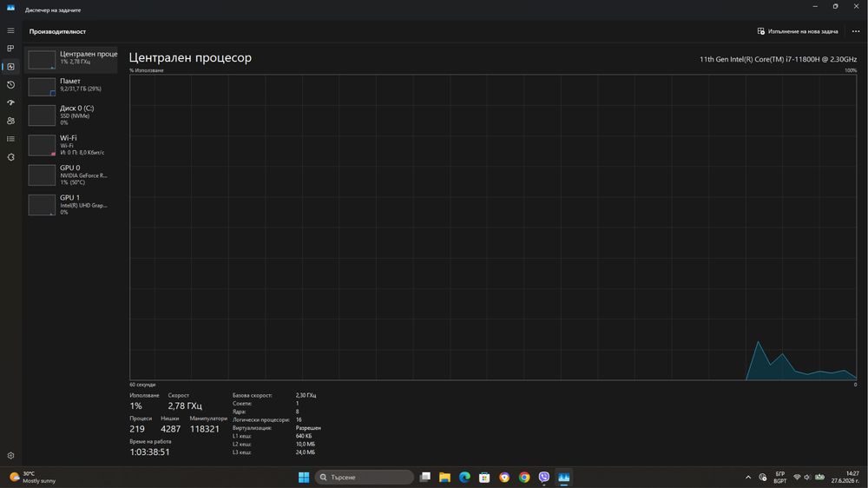The image size is (868, 488).
Task: Expand the hamburger navigation menu
Action: [x=10, y=30]
